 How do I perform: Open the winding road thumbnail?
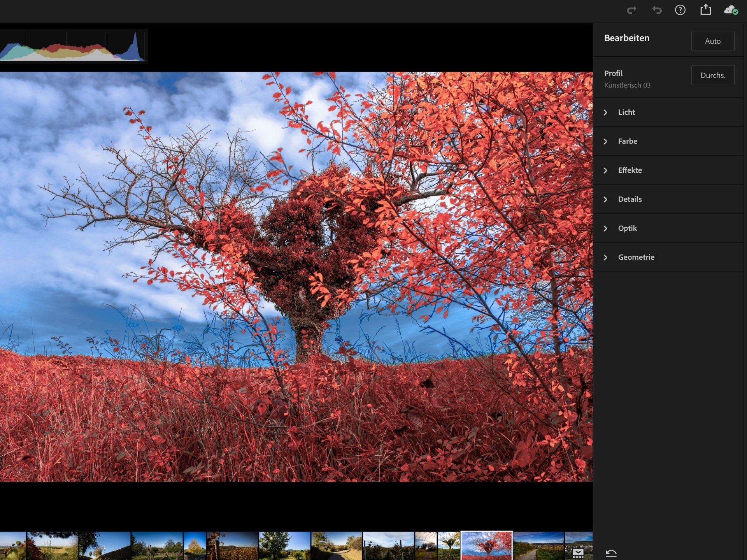(x=336, y=546)
